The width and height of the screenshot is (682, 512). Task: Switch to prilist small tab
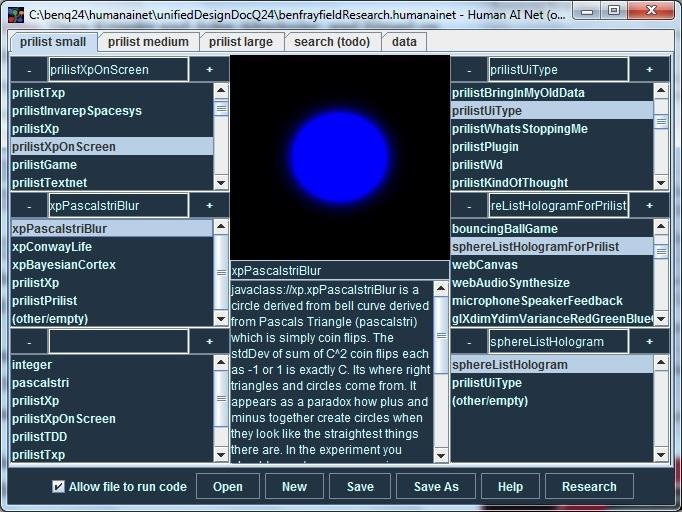pyautogui.click(x=53, y=42)
